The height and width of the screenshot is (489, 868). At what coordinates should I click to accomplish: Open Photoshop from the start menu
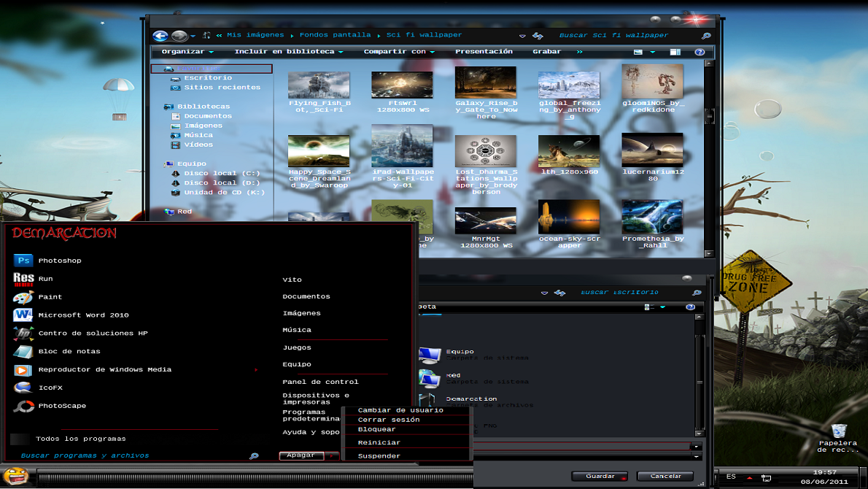point(59,261)
